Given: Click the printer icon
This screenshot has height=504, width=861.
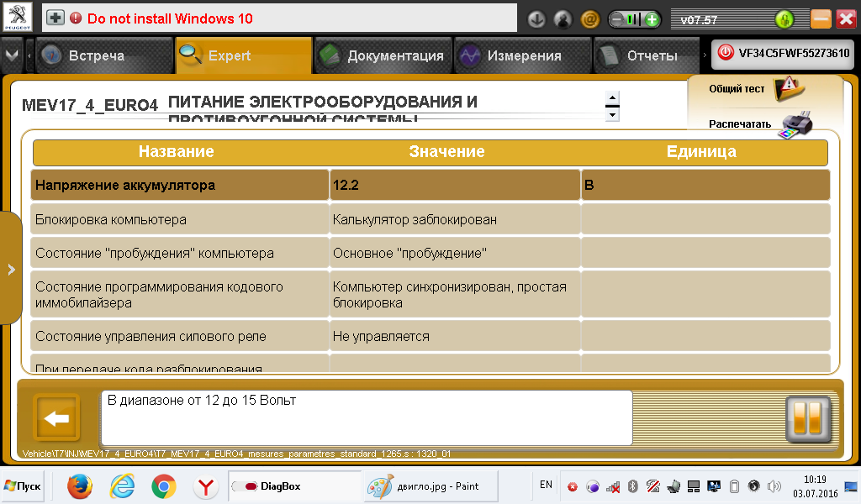Looking at the screenshot, I should pyautogui.click(x=795, y=125).
